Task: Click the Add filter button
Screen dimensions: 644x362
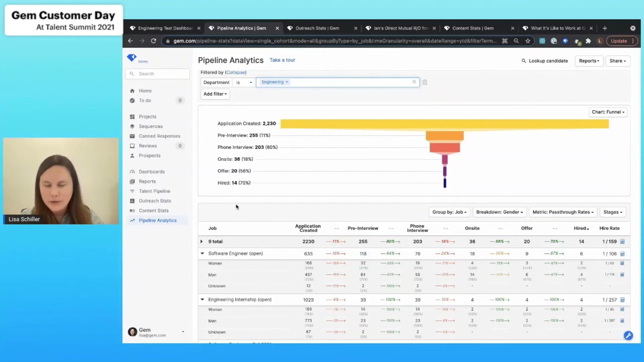Action: click(215, 94)
